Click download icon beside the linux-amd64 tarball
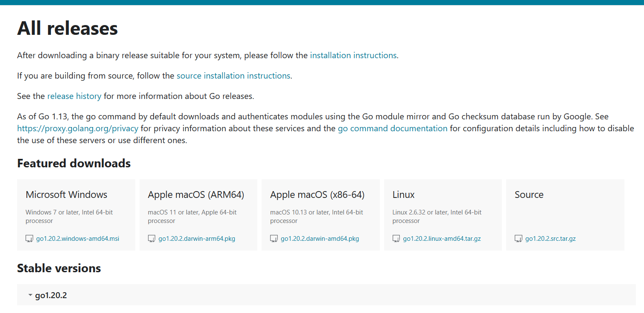Viewport: 644px width, 313px height. pos(396,239)
